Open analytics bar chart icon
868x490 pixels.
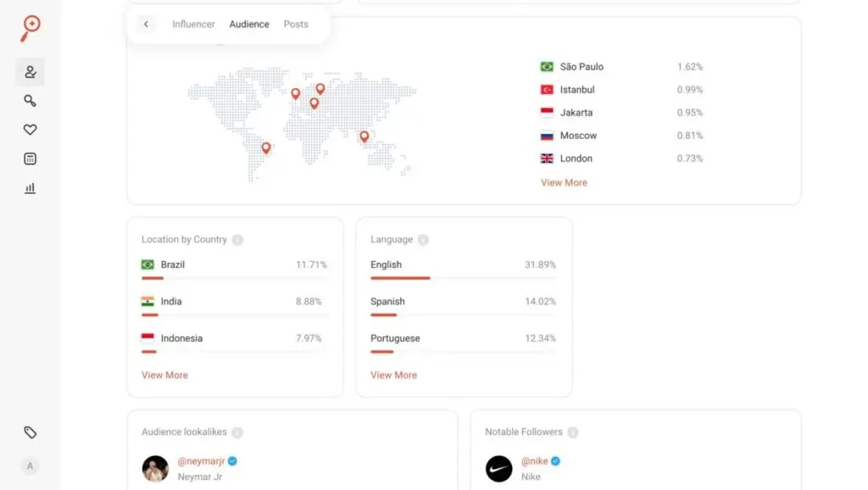pyautogui.click(x=31, y=188)
